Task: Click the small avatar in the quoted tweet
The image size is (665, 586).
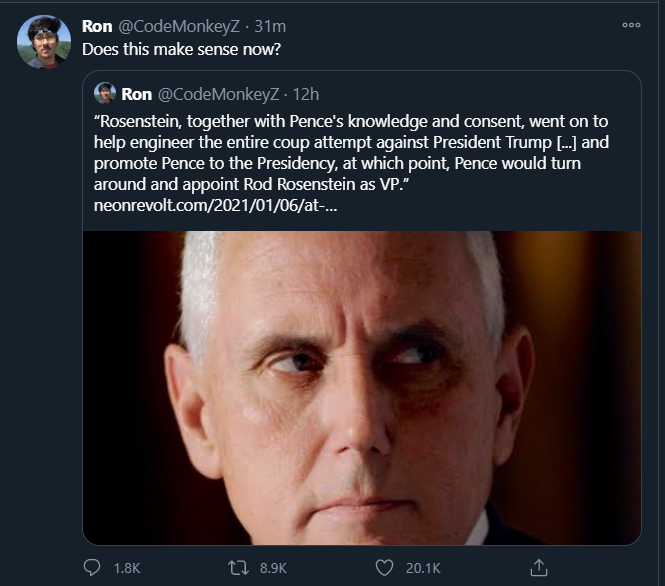Action: point(104,94)
